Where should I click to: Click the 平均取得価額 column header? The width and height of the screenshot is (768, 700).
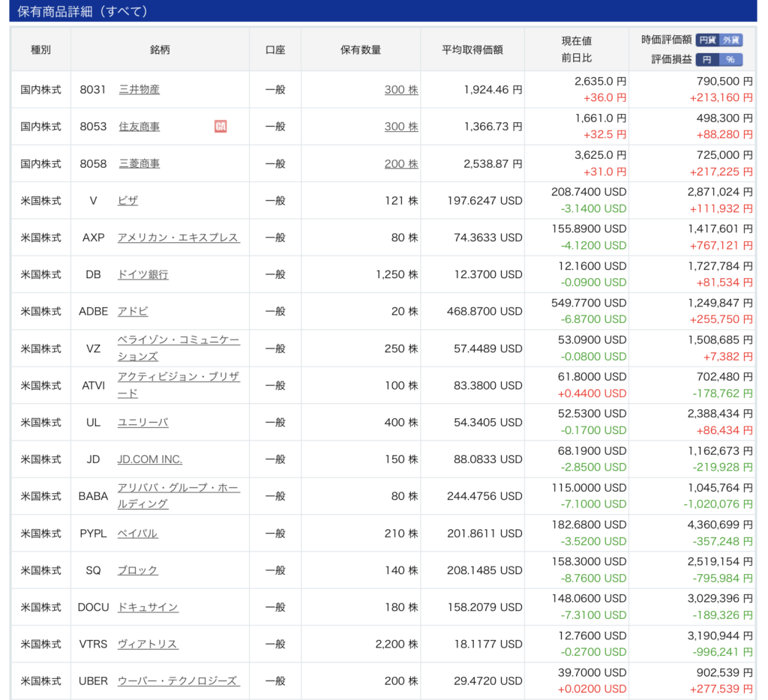pyautogui.click(x=472, y=50)
